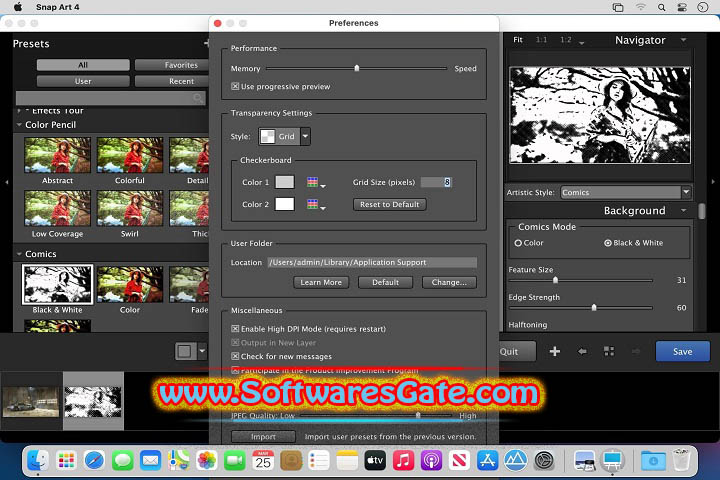The height and width of the screenshot is (480, 720).
Task: Click the Color 2 swatch
Action: pos(285,204)
